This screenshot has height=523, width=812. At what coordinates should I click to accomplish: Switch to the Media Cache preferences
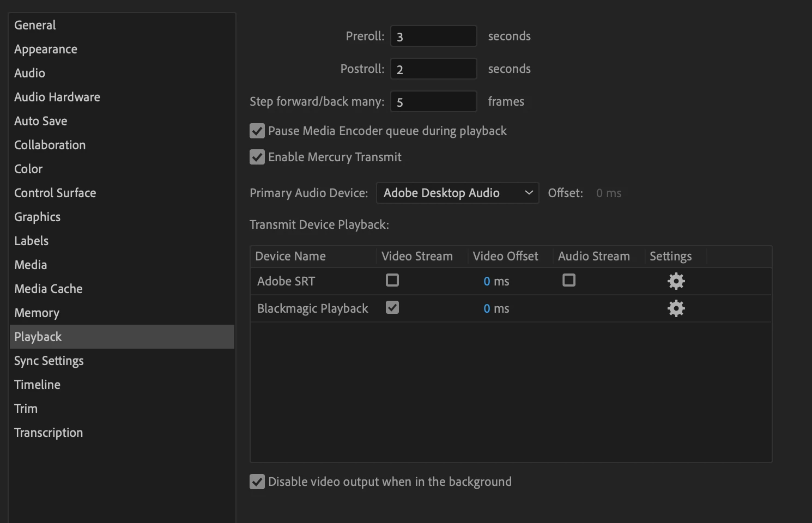tap(49, 289)
